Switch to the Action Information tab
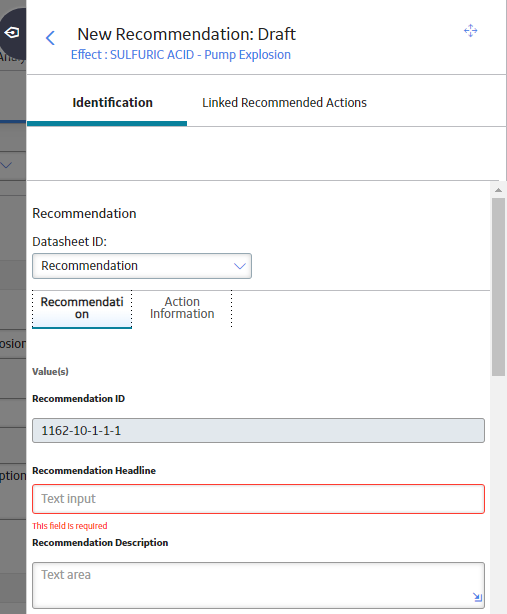Screen dimensions: 507x614 (x=182, y=308)
